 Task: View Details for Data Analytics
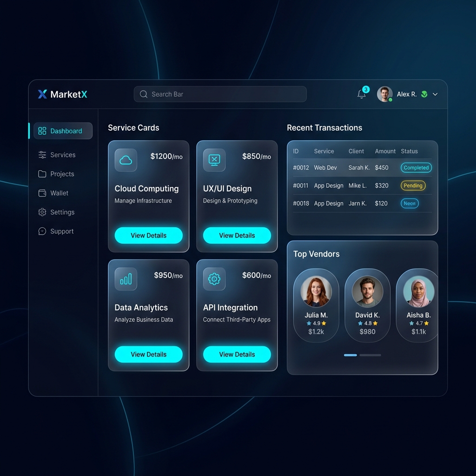149,354
